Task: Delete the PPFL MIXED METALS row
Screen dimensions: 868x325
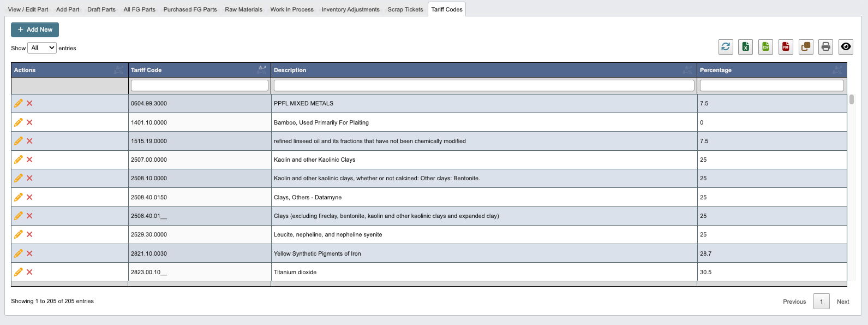Action: 29,103
